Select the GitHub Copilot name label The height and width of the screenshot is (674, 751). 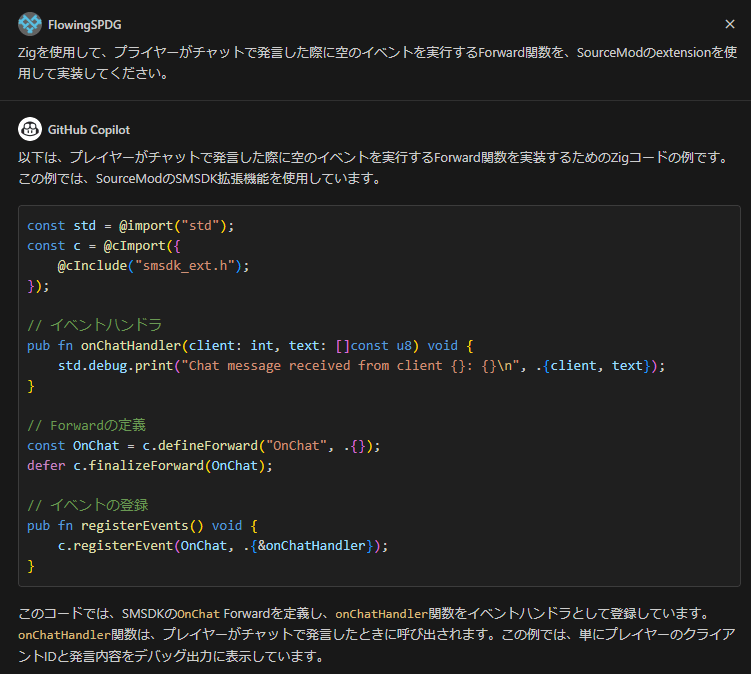click(89, 130)
